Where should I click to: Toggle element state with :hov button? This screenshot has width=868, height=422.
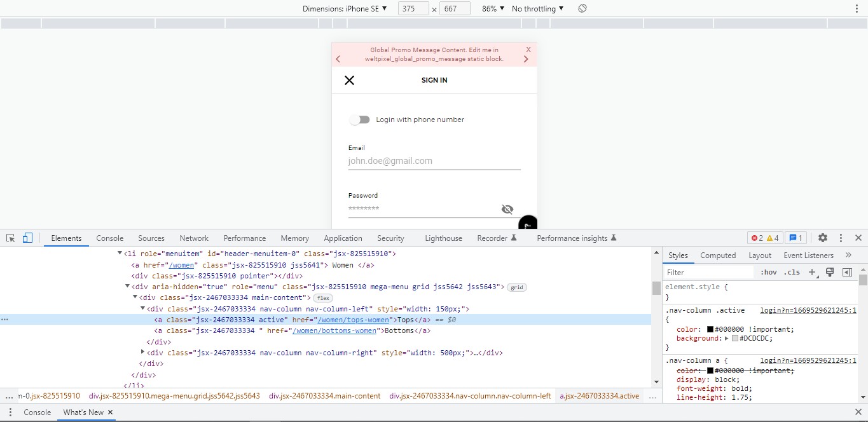pyautogui.click(x=768, y=272)
